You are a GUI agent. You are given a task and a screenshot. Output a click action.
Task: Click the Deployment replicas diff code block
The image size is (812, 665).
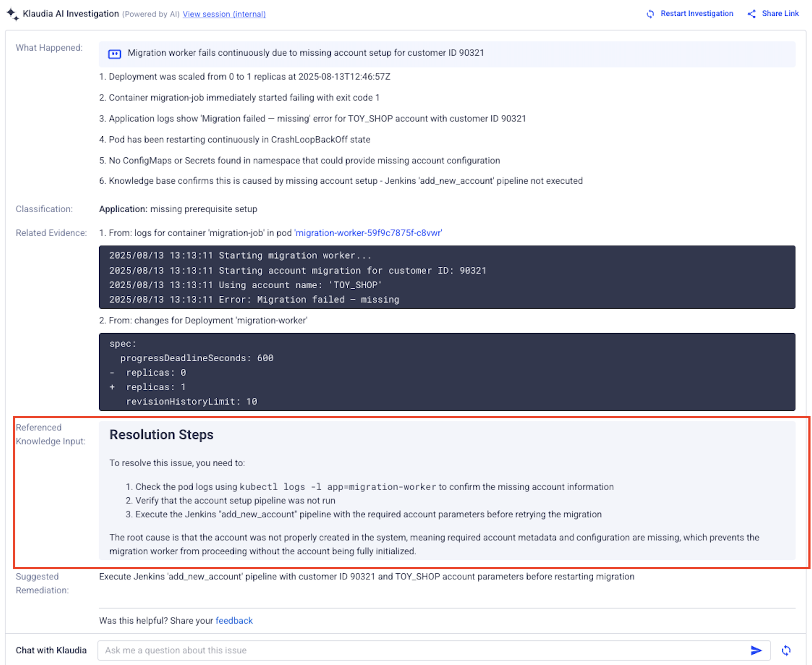pos(447,372)
